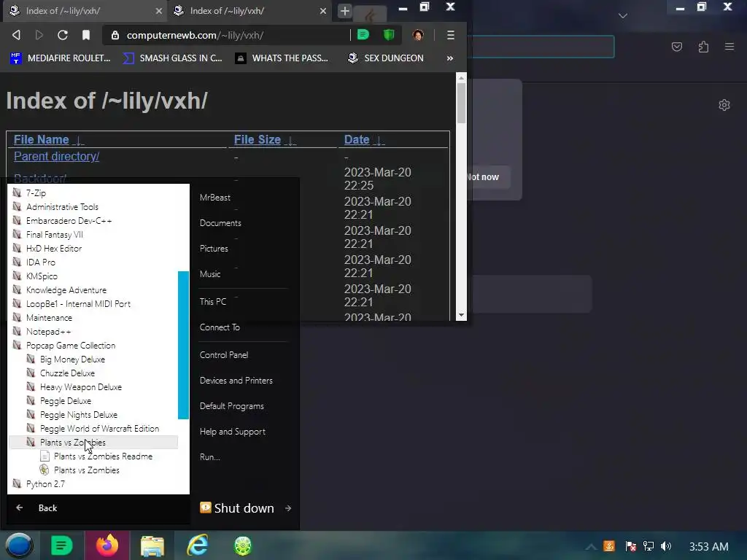Click the Start orb button
The height and width of the screenshot is (560, 747).
point(19,545)
